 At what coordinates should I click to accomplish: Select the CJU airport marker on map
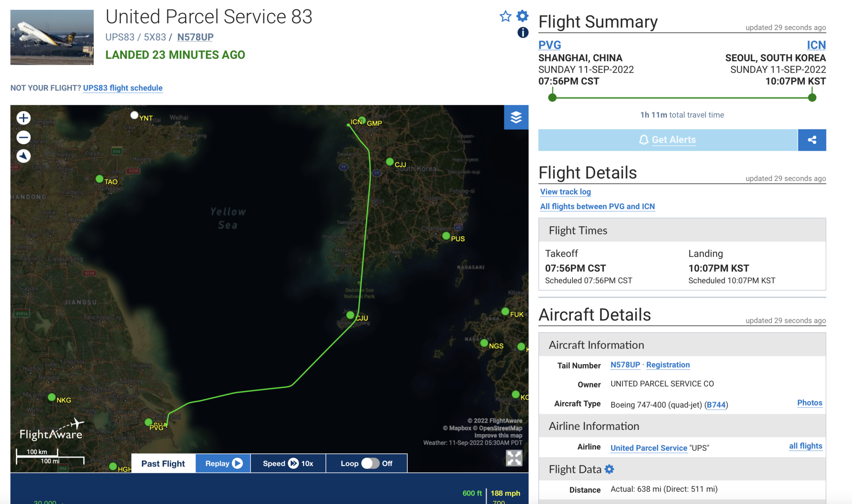point(350,315)
